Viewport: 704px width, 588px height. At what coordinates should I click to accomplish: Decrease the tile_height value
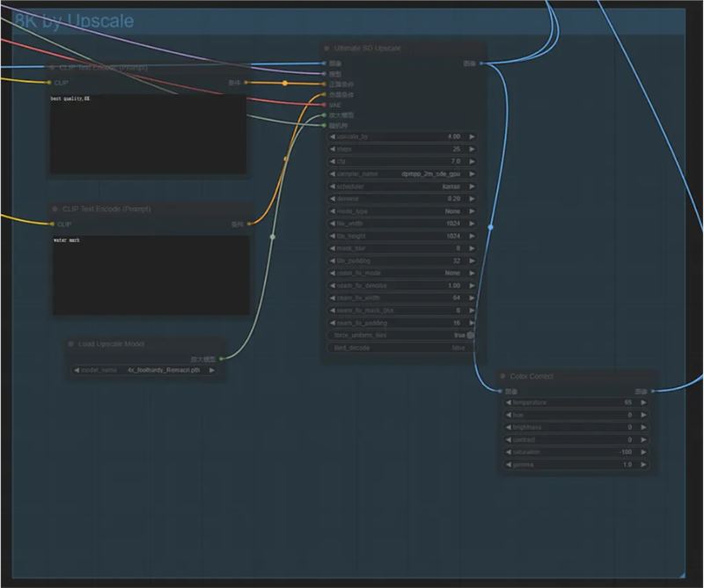click(333, 236)
